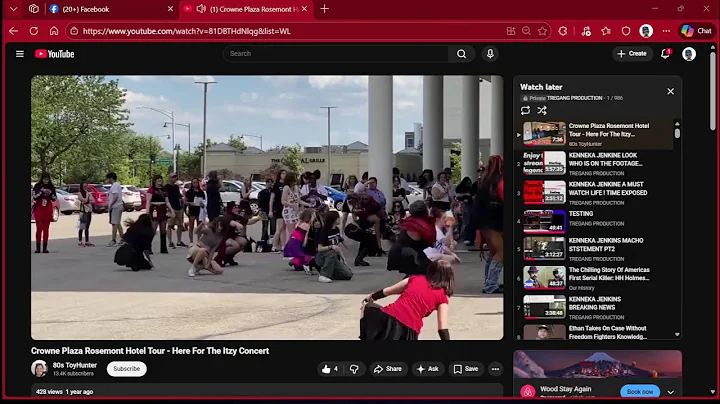720x404 pixels.
Task: Open the tab actions dropdown chevron
Action: pos(13,9)
